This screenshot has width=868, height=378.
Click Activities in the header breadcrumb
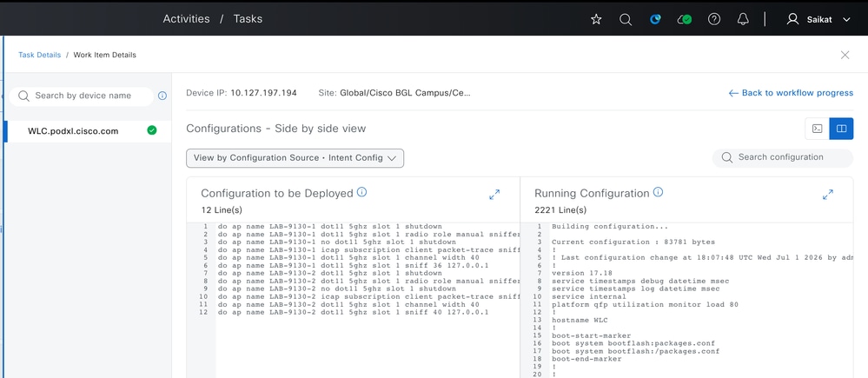pos(186,19)
